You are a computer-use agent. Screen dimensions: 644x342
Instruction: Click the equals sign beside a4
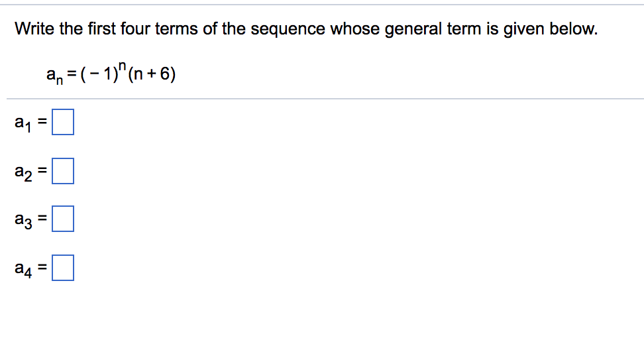pos(42,267)
